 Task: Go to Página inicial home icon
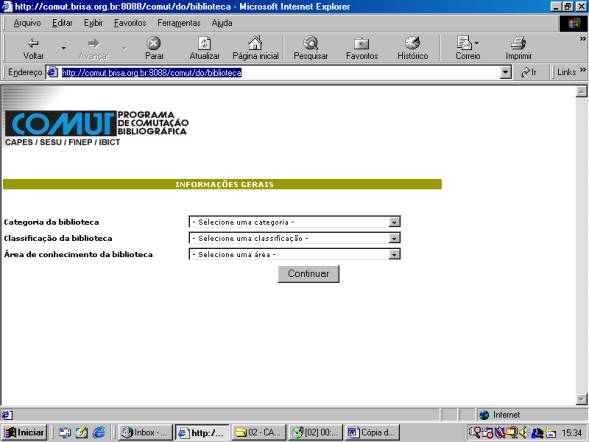(255, 43)
